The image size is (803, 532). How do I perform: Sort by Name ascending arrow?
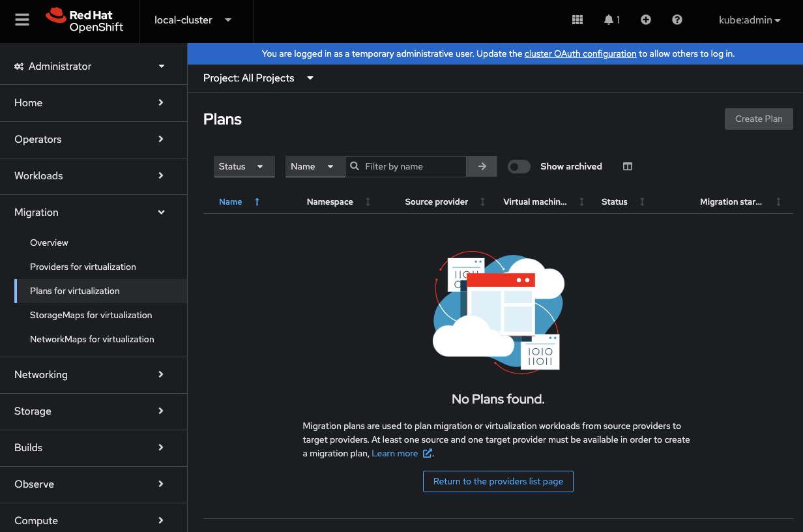(x=257, y=202)
